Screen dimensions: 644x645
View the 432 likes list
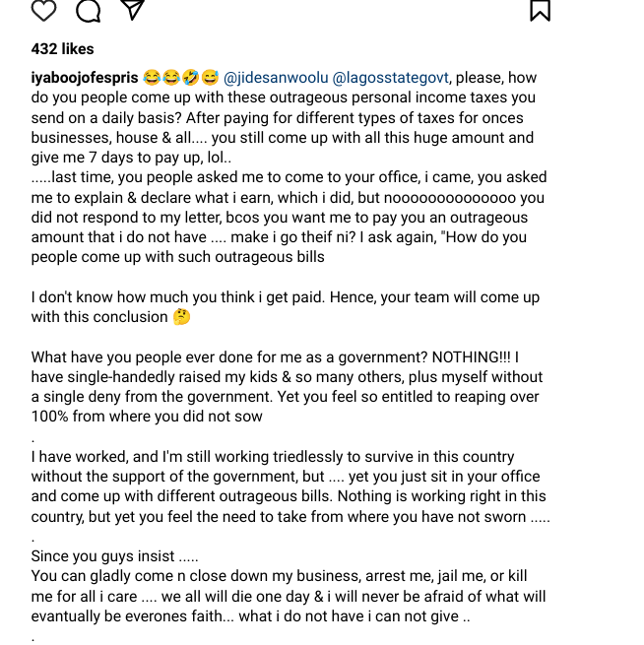pos(62,49)
